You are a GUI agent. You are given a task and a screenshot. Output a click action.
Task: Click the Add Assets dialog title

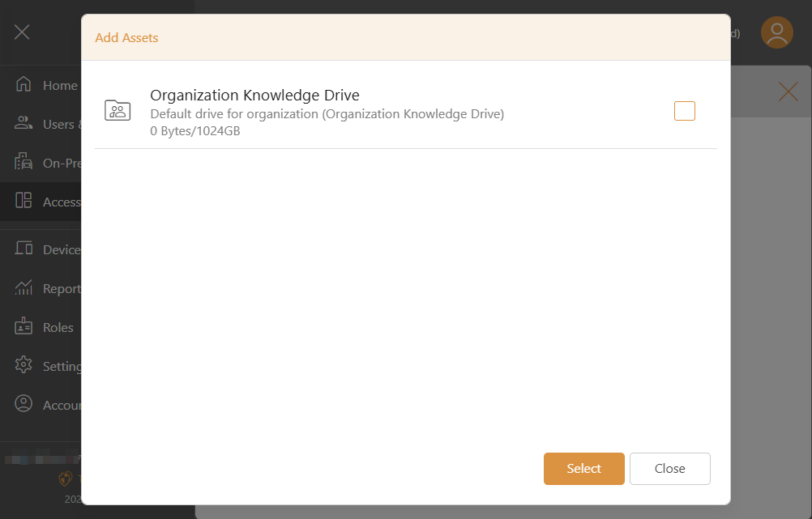[x=126, y=38]
